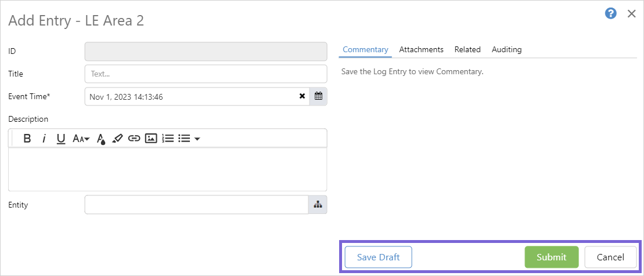
Task: Expand the bulleted list dropdown arrow
Action: pyautogui.click(x=197, y=139)
